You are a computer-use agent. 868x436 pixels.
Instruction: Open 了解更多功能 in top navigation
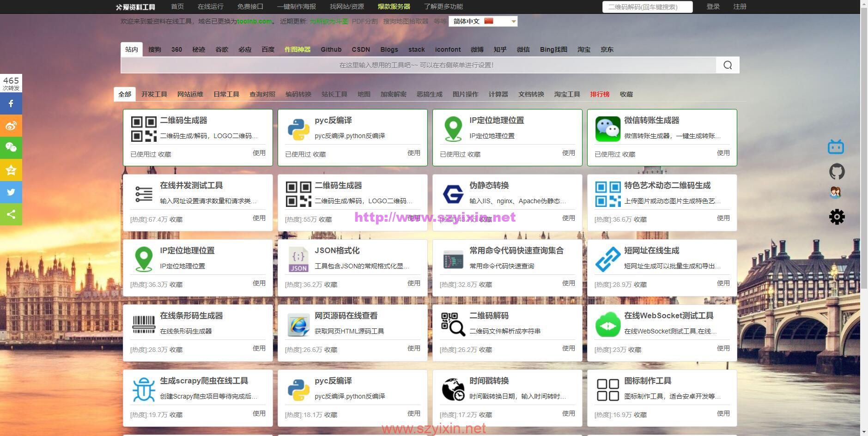point(443,6)
